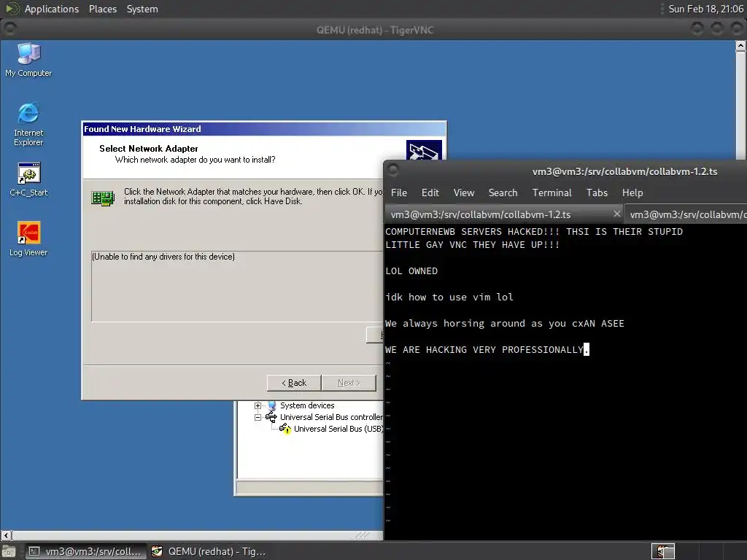Screen dimensions: 747x560
Task: Open the terminal Tabs menu
Action: (x=597, y=192)
